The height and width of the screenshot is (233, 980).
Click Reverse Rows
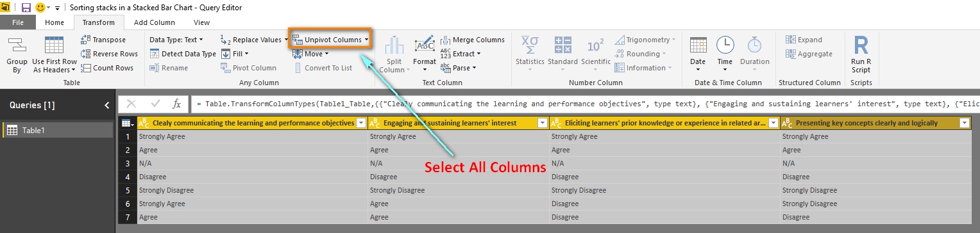(x=109, y=54)
